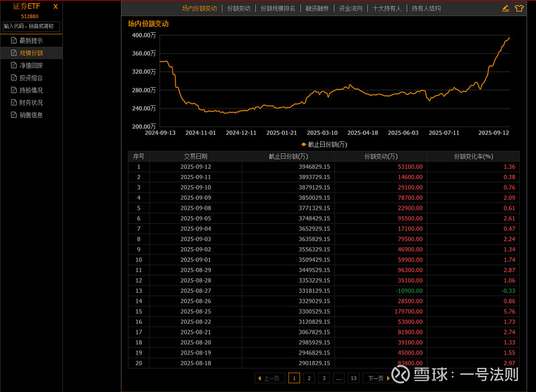
Task: Click the document icon beside 净值回报
Action: (13, 65)
